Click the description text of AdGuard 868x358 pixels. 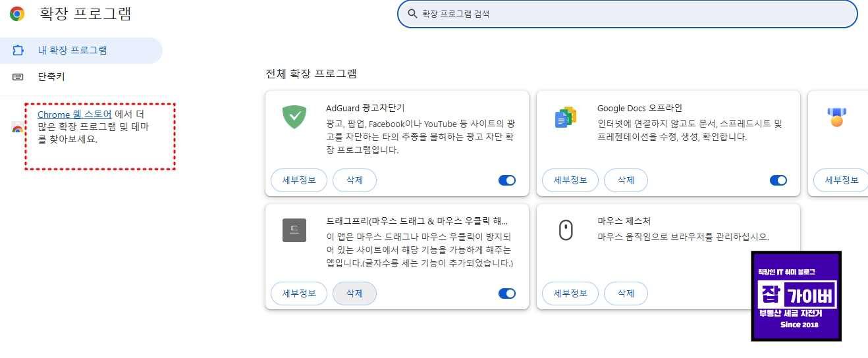click(420, 137)
